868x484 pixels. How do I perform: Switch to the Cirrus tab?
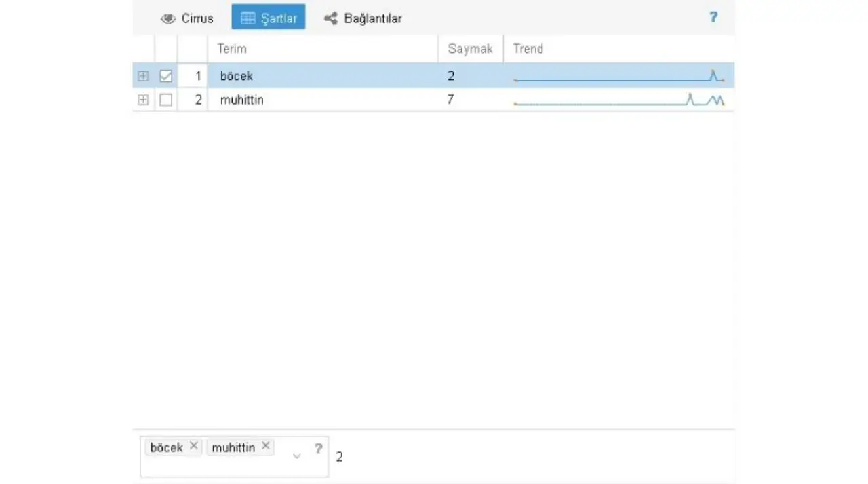click(x=186, y=18)
